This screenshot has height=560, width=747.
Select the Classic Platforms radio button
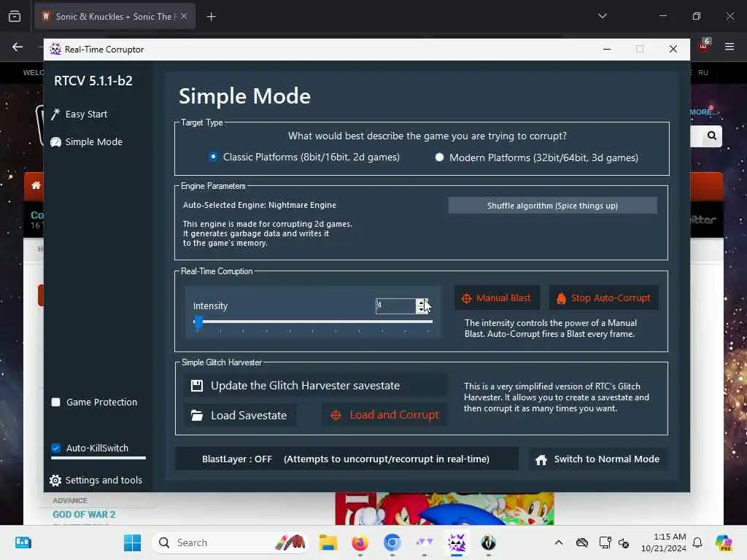213,157
